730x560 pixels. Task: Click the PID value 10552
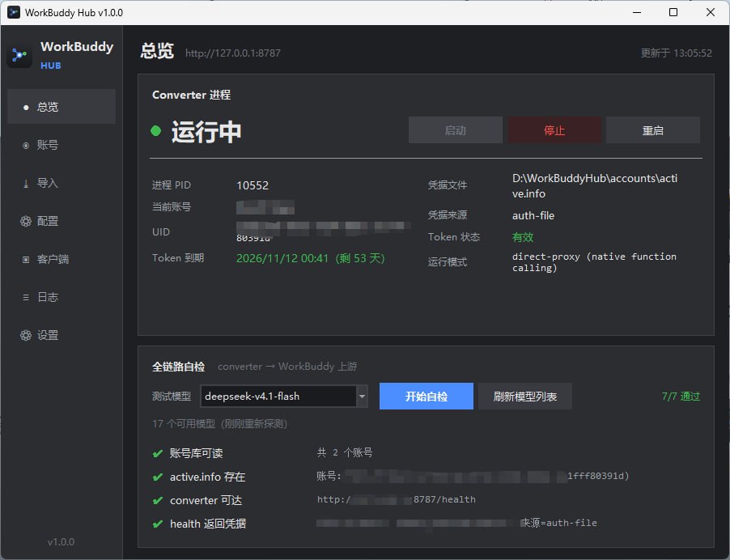pos(253,185)
